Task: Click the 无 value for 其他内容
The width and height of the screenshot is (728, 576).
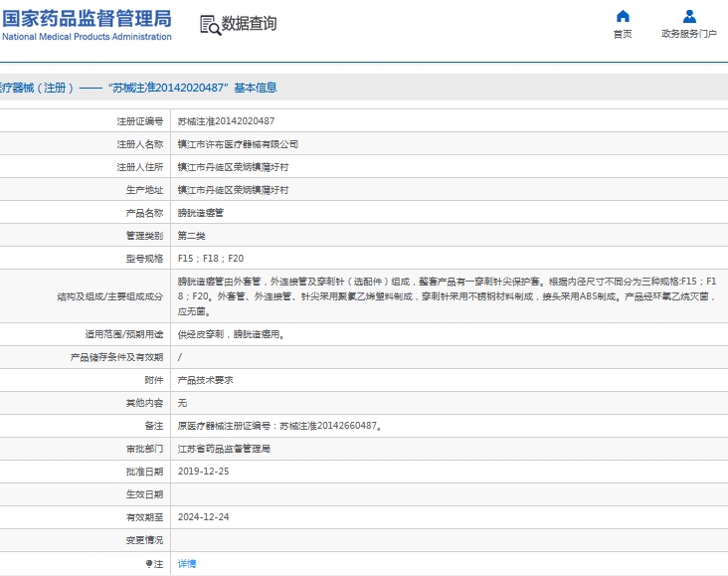Action: (x=182, y=403)
